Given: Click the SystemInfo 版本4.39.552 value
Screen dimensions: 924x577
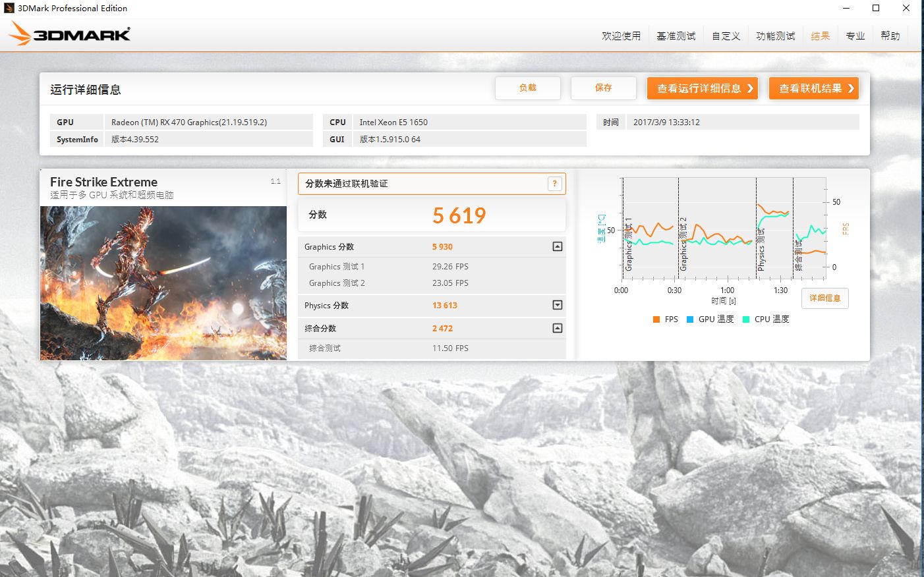Looking at the screenshot, I should pos(135,140).
